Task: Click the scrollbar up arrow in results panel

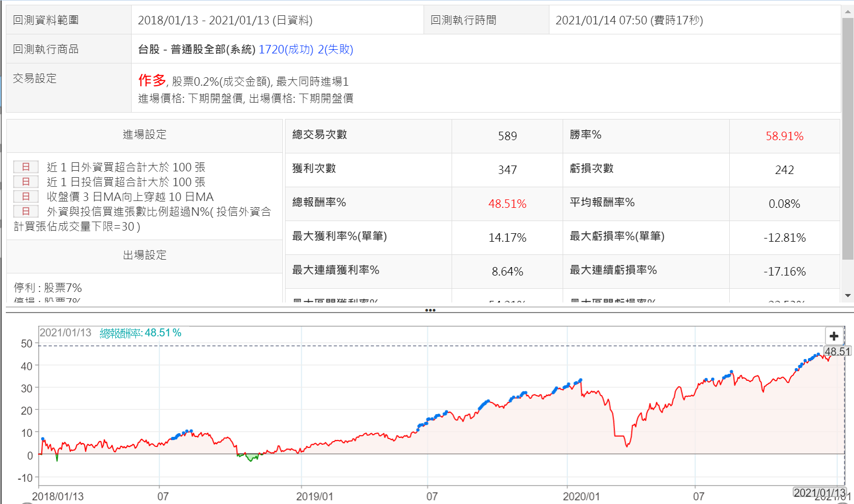Action: [848, 12]
